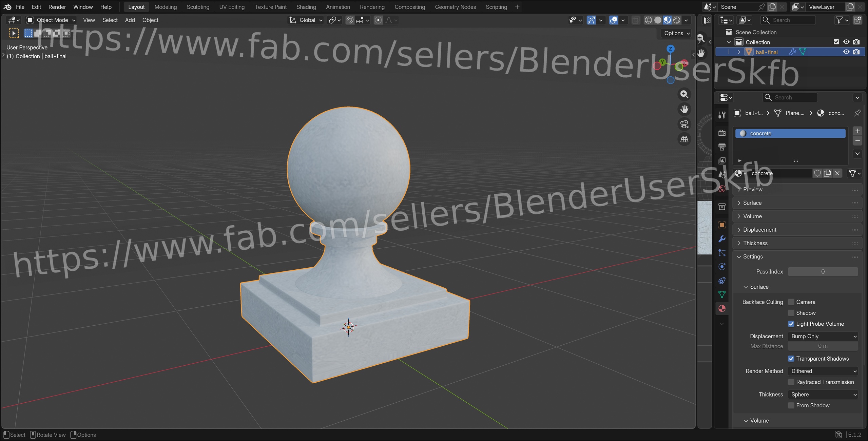Screen dimensions: 868x441
Task: Open the Render properties tab
Action: (722, 133)
